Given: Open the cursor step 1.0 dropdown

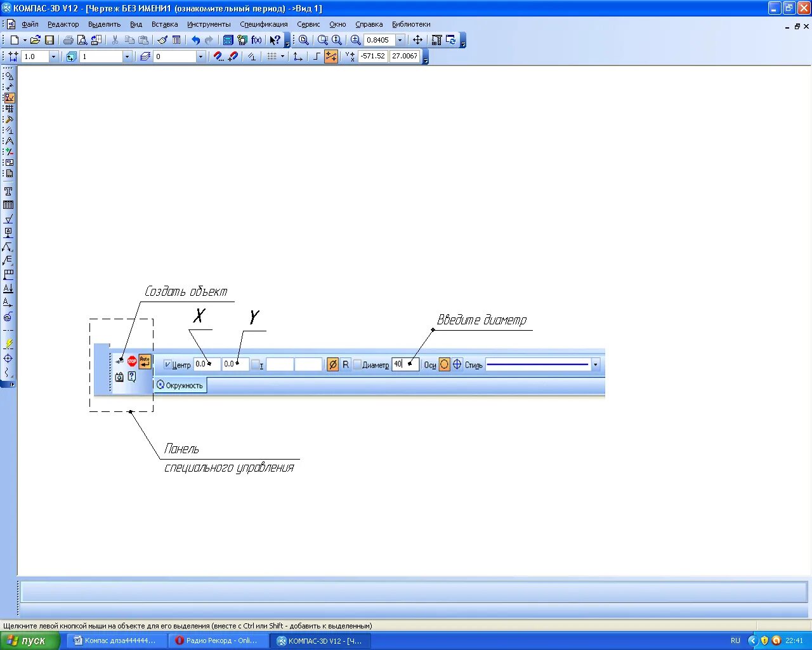Looking at the screenshot, I should pos(53,56).
